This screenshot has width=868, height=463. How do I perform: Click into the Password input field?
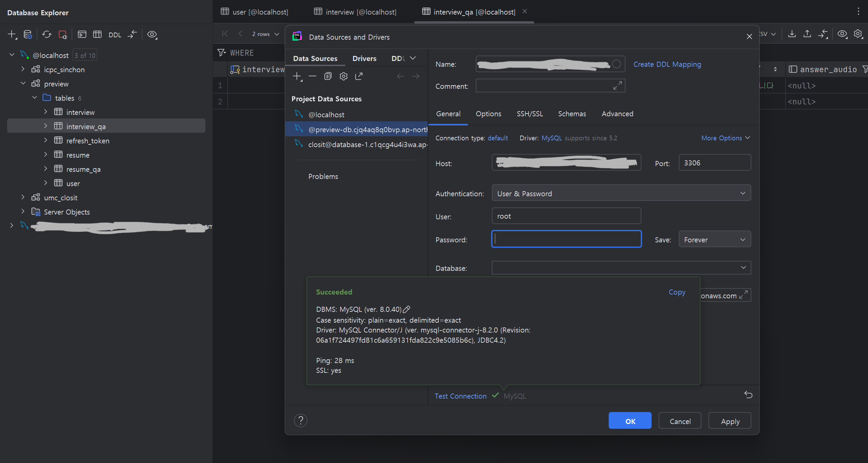566,239
